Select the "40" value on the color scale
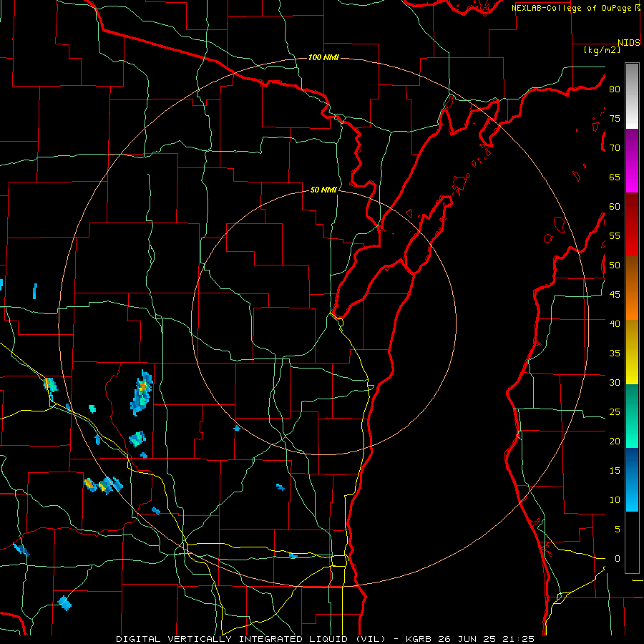The image size is (644, 644). point(615,323)
